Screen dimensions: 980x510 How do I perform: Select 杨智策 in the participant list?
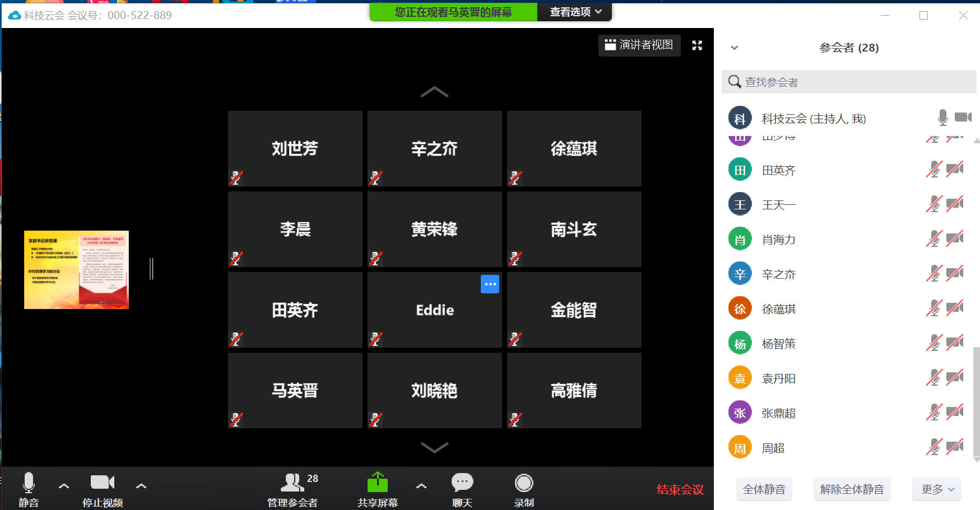click(x=779, y=344)
